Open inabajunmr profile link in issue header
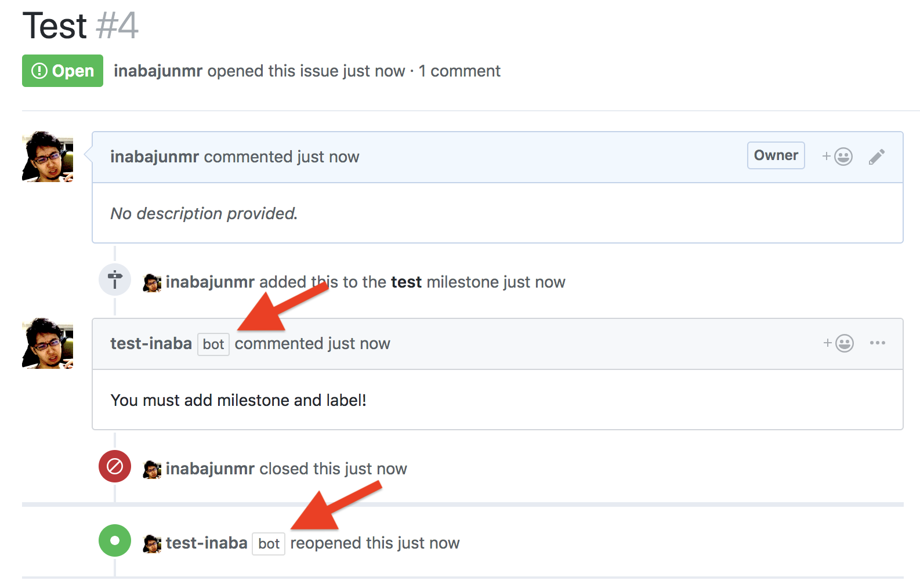Screen dimensions: 920x588 click(158, 71)
